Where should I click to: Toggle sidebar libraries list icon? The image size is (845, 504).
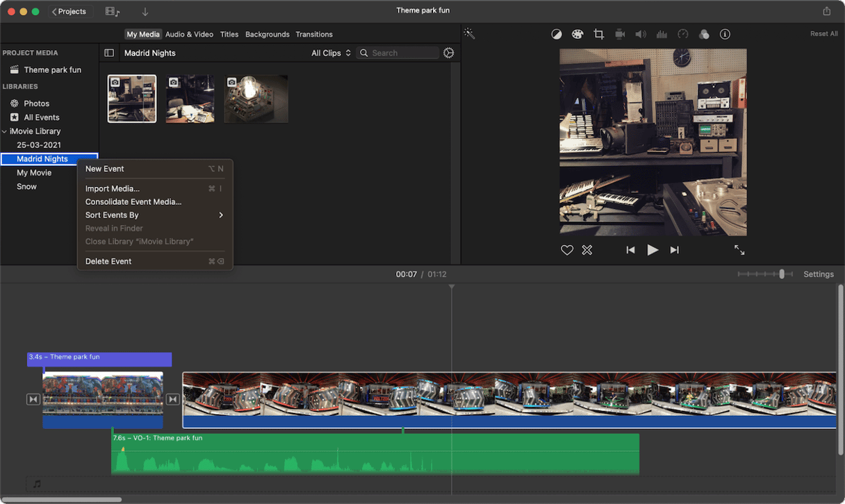coord(109,53)
